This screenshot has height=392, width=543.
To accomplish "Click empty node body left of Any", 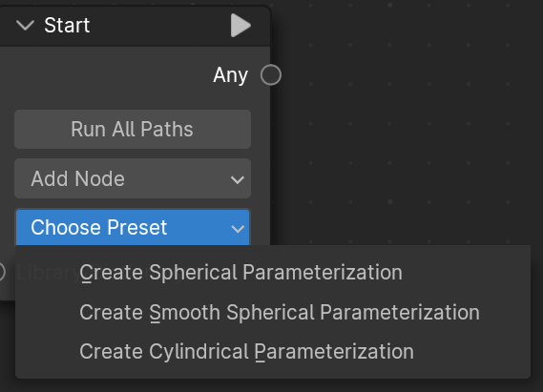I will tap(104, 75).
